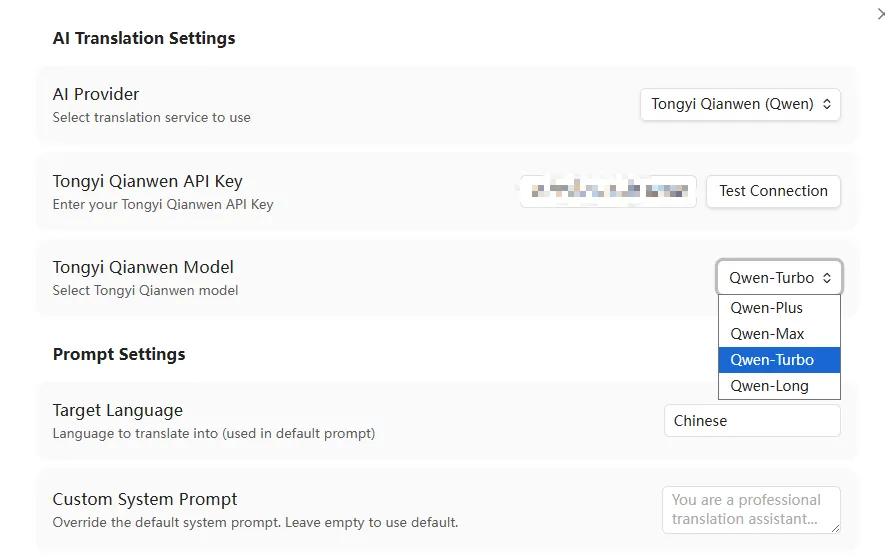Click into the Custom System Prompt textarea
The image size is (885, 557).
click(750, 509)
